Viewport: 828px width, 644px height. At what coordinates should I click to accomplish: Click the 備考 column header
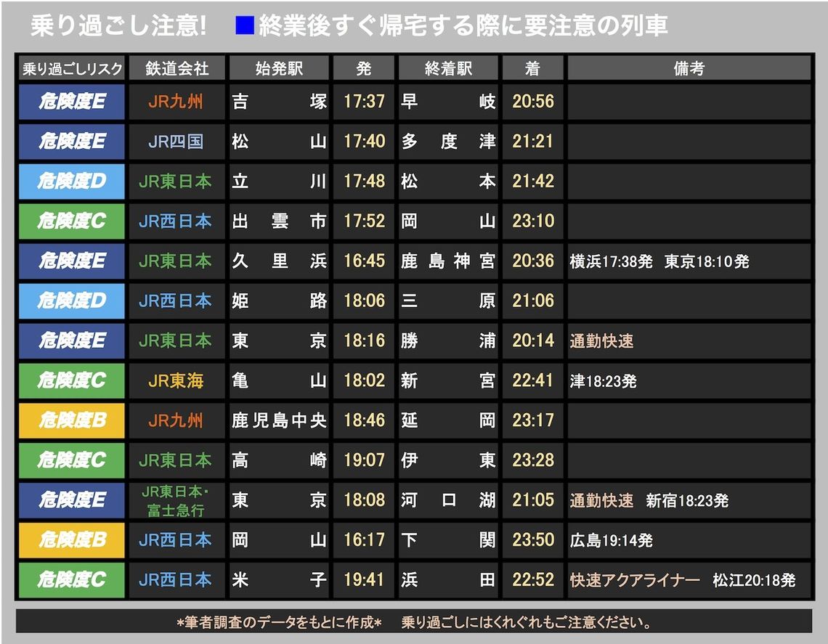tap(689, 68)
